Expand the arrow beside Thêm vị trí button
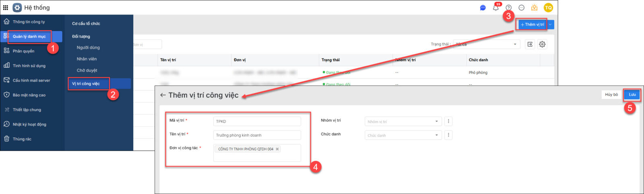 tap(551, 25)
